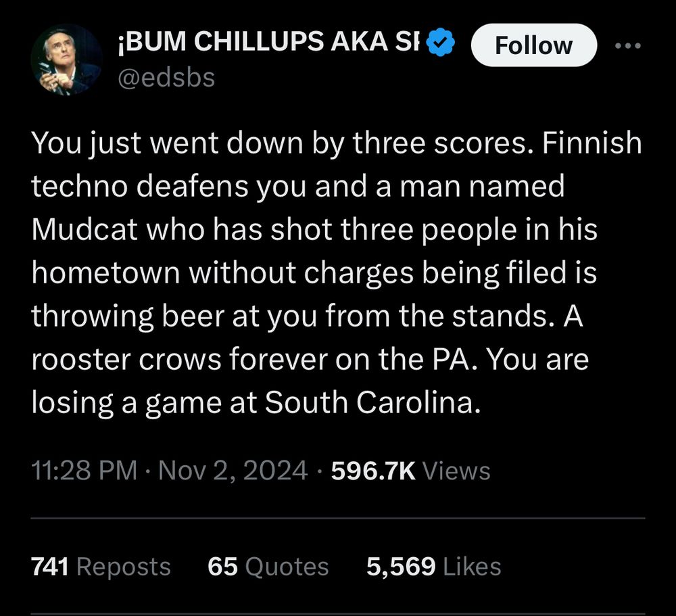Click the 596.7K Views counter

click(x=410, y=470)
